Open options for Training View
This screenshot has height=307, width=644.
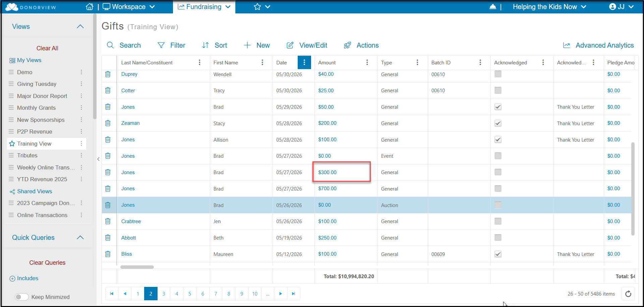tap(81, 144)
